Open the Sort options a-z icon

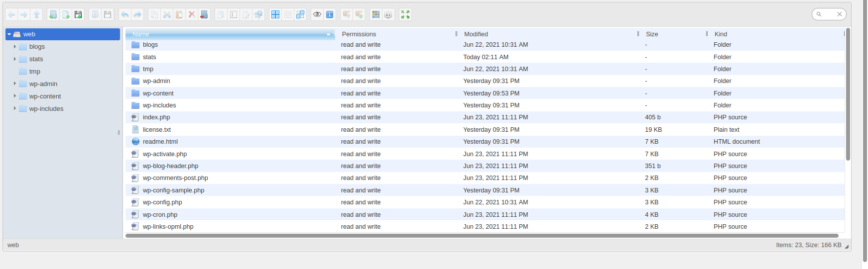coord(388,14)
